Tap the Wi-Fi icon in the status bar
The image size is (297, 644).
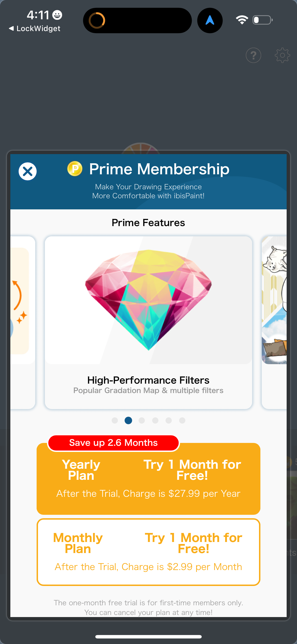click(242, 20)
